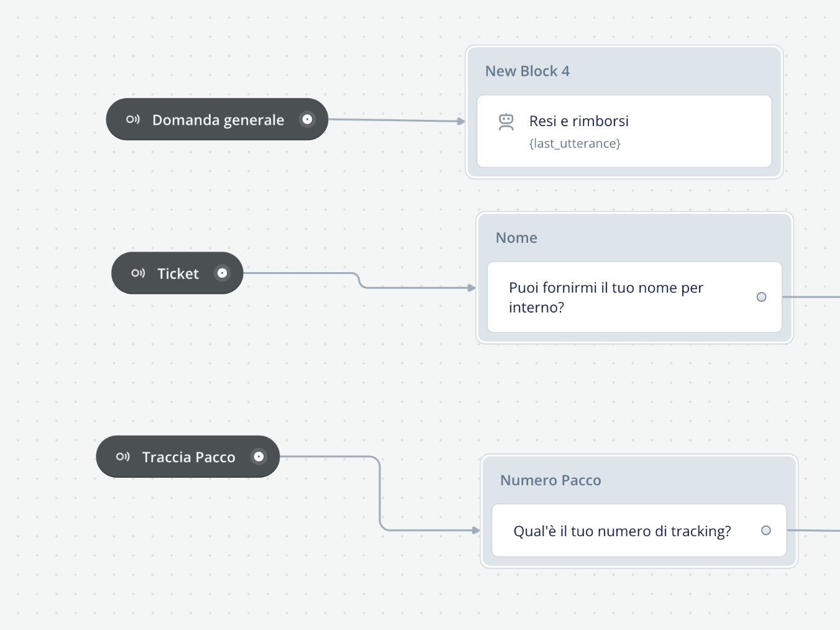840x630 pixels.
Task: Select the New Block 4 header
Action: (526, 71)
